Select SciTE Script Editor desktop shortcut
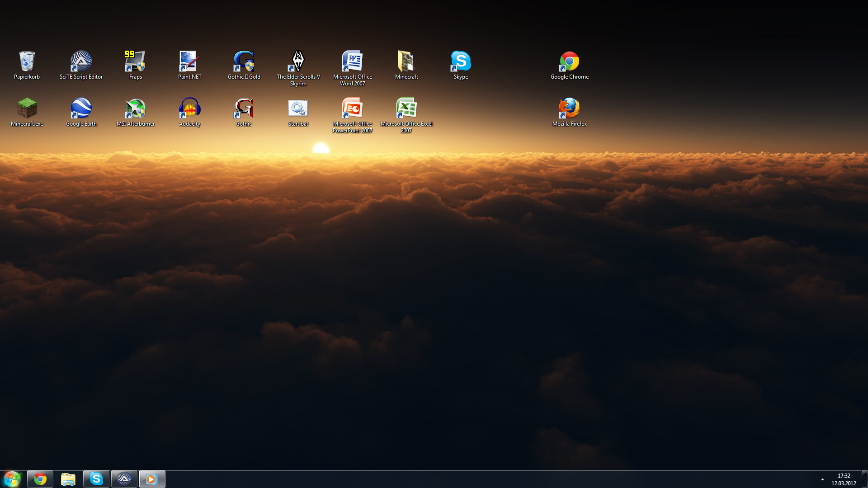This screenshot has width=868, height=488. 81,62
